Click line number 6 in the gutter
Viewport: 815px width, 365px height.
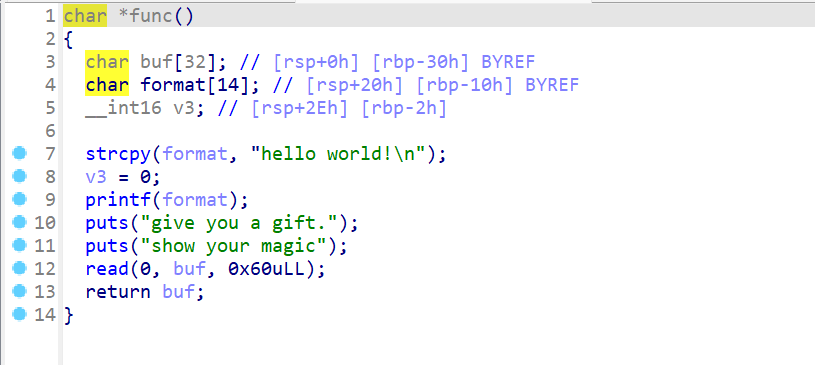tap(50, 131)
